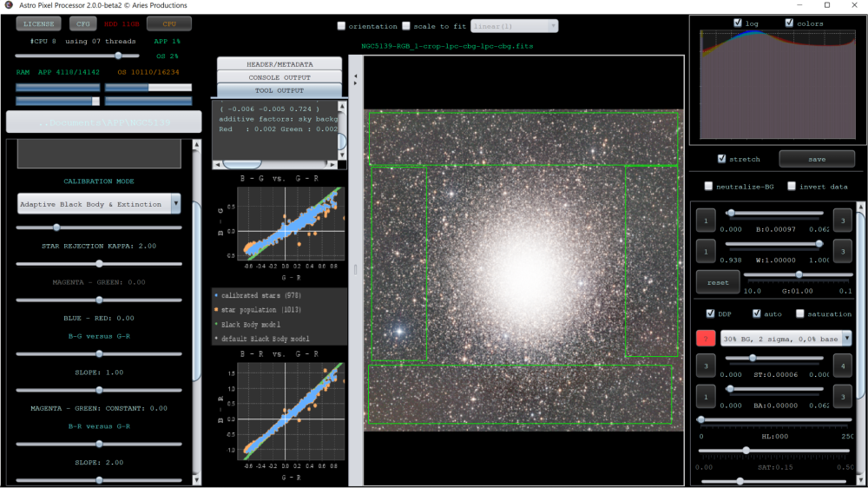Click the down arrow of the tool output scrollbar
This screenshot has width=868, height=488.
(342, 155)
